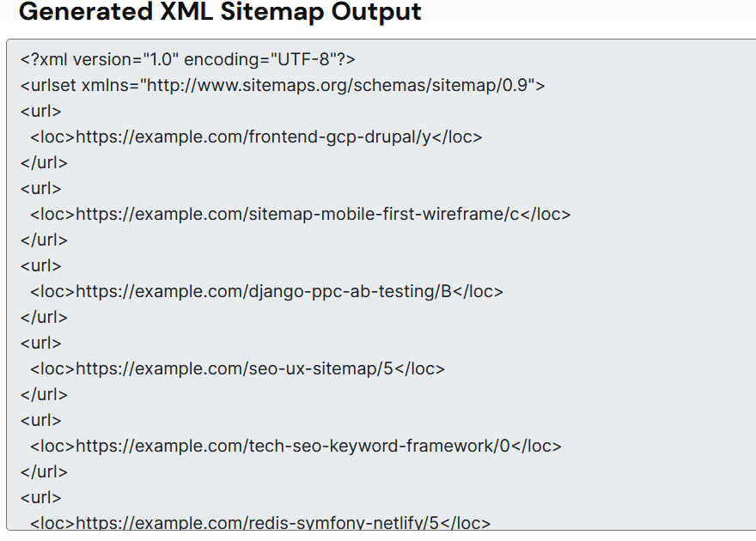Screen dimensions: 756x541
Task: Click the django-ppc-ab-testing loc line
Action: coord(266,291)
